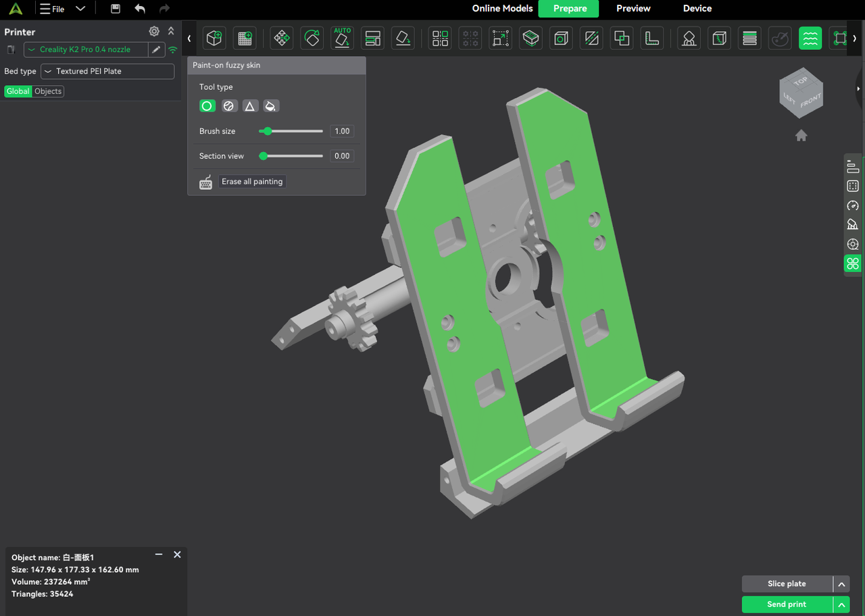
Task: Click the Erase all painting button
Action: point(252,182)
